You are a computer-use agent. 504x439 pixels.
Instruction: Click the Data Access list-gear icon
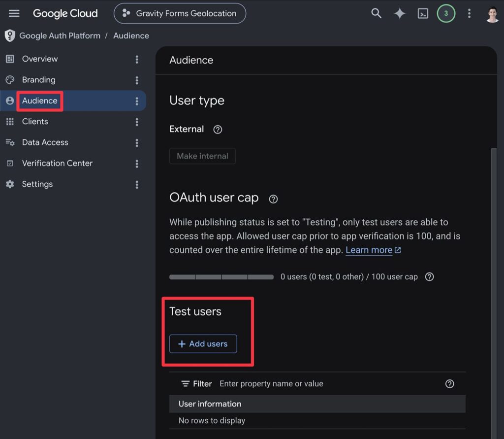click(10, 142)
